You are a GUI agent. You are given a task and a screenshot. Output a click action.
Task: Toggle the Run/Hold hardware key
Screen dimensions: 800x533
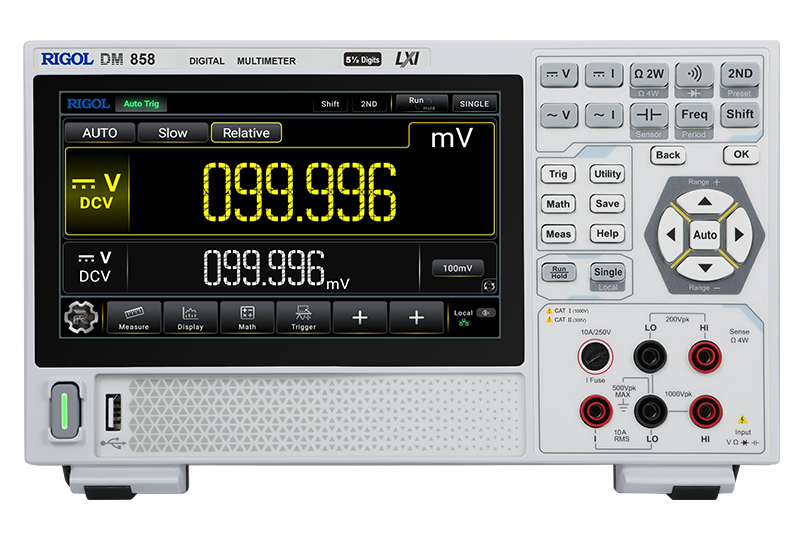point(558,272)
